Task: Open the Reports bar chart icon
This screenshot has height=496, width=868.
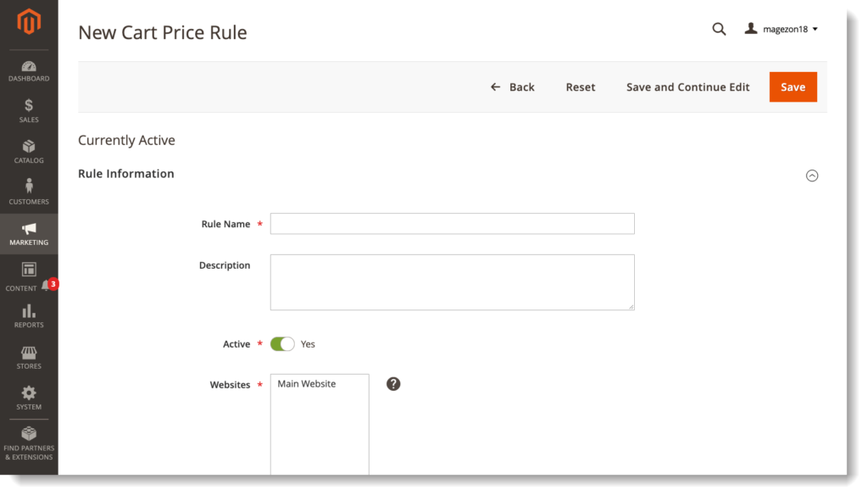Action: click(29, 311)
